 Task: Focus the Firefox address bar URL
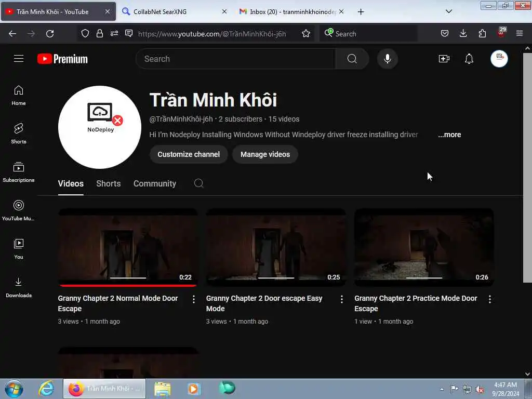point(212,34)
